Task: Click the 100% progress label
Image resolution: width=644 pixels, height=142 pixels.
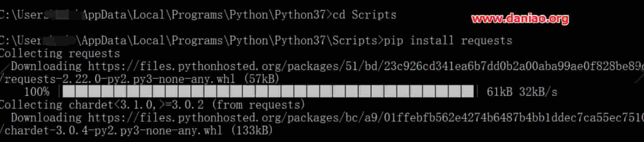Action: coord(37,92)
